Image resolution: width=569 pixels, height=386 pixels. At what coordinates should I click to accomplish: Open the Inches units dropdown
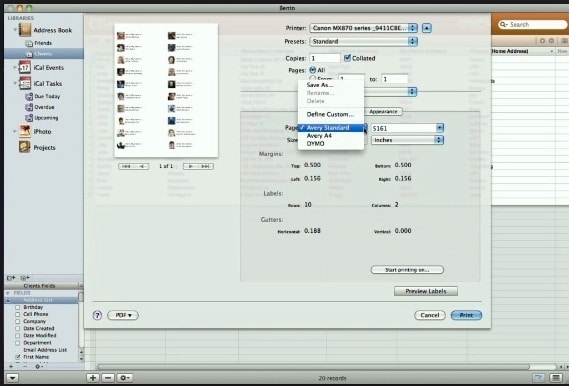pyautogui.click(x=407, y=140)
